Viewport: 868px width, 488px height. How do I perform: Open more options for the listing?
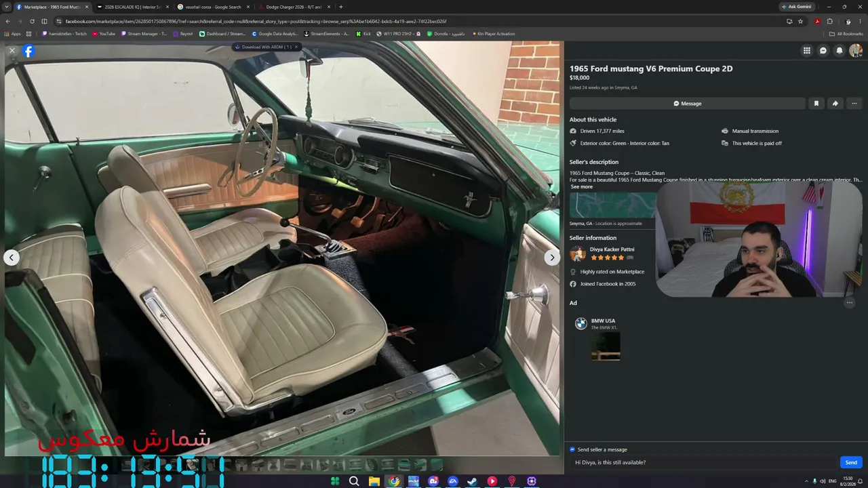point(854,104)
